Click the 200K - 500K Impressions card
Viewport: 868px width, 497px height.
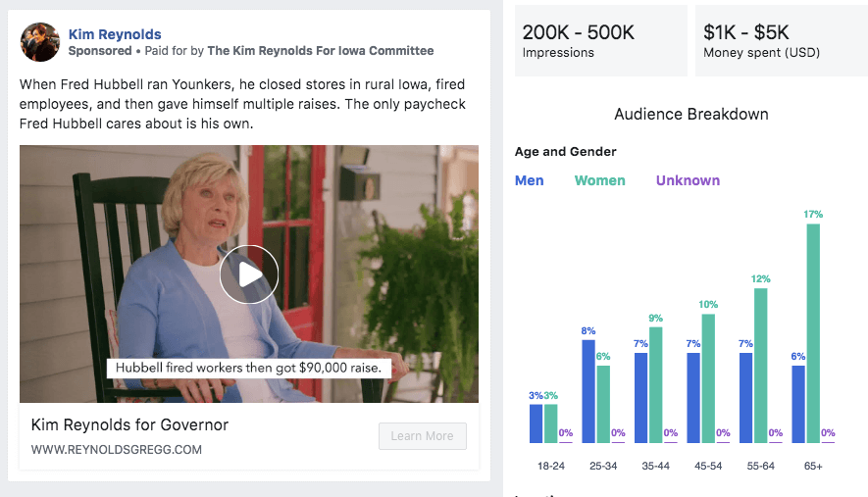[x=599, y=40]
